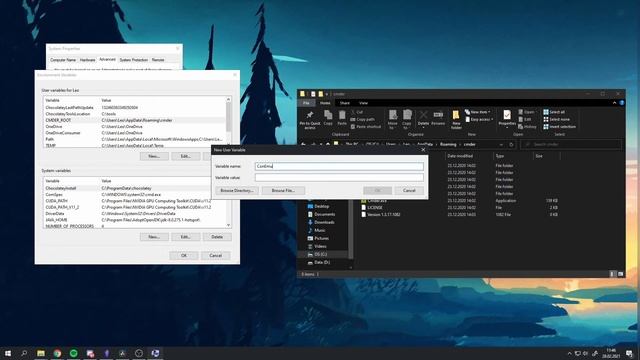Click Invert selection in the ribbon

point(559,127)
